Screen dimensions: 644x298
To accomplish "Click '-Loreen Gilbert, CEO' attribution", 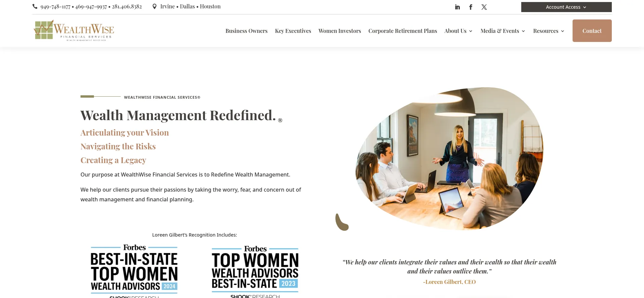I will coord(449,282).
